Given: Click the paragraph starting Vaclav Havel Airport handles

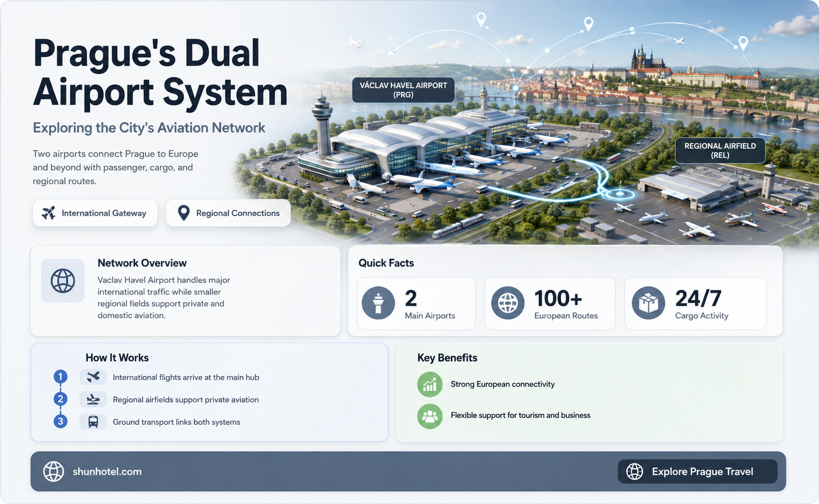Looking at the screenshot, I should 164,298.
